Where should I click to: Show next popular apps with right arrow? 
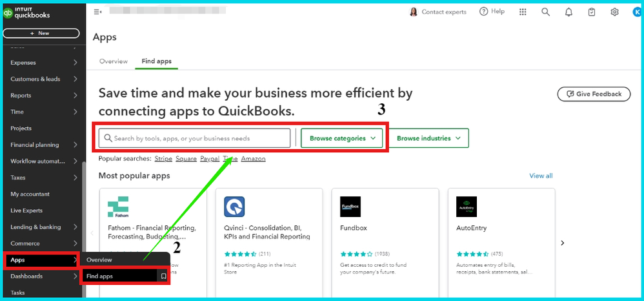coord(563,243)
